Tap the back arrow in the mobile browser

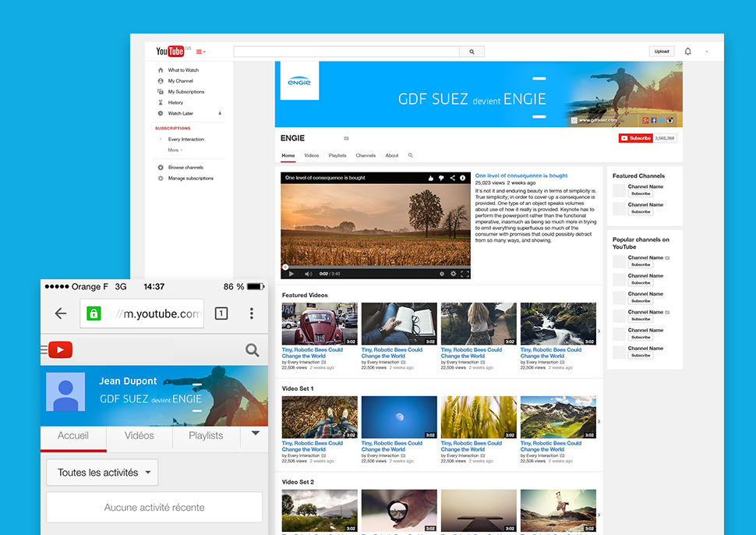tap(61, 314)
